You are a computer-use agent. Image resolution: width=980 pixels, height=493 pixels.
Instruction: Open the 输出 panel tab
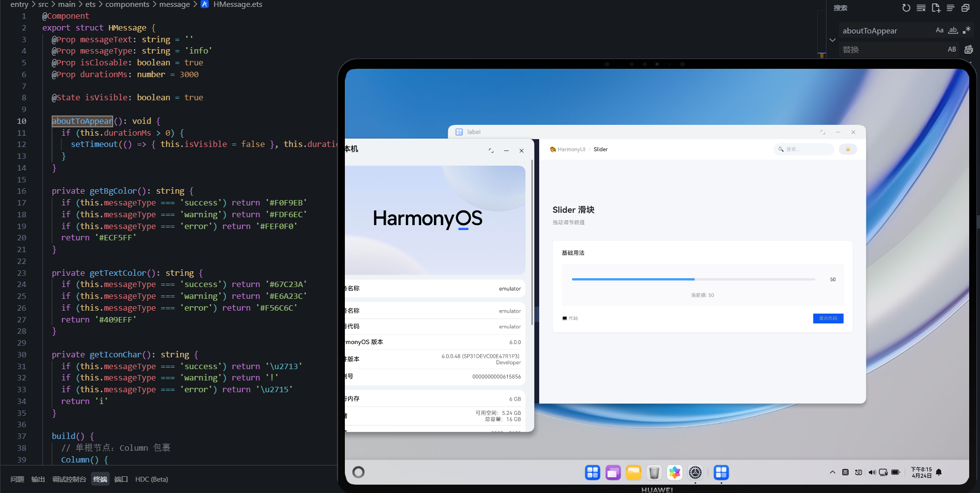point(38,479)
